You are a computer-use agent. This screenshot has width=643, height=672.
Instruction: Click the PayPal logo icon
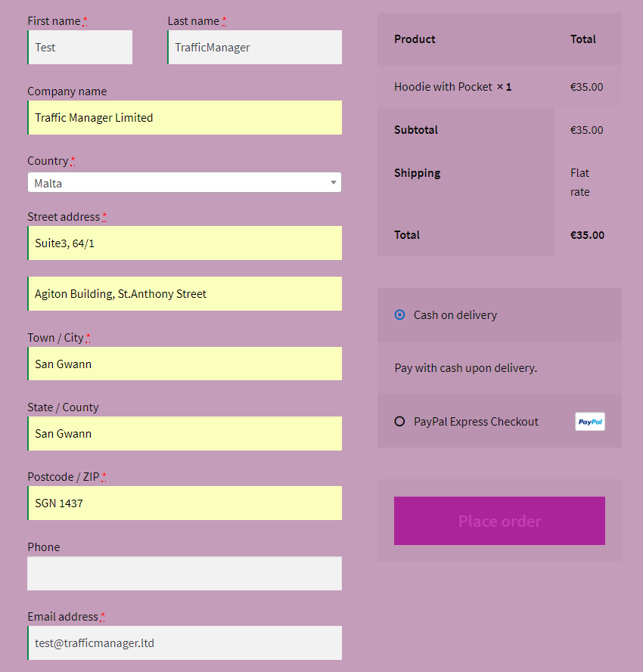[x=590, y=421]
